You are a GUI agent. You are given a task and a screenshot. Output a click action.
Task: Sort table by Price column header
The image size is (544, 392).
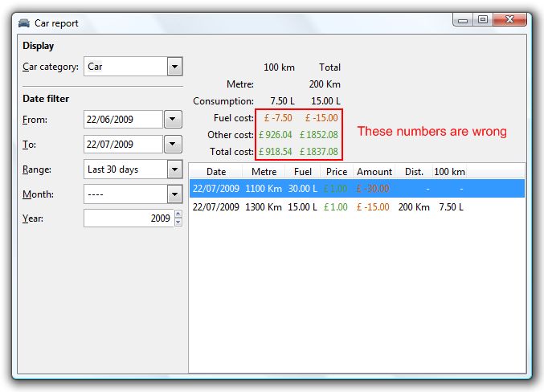tap(337, 172)
